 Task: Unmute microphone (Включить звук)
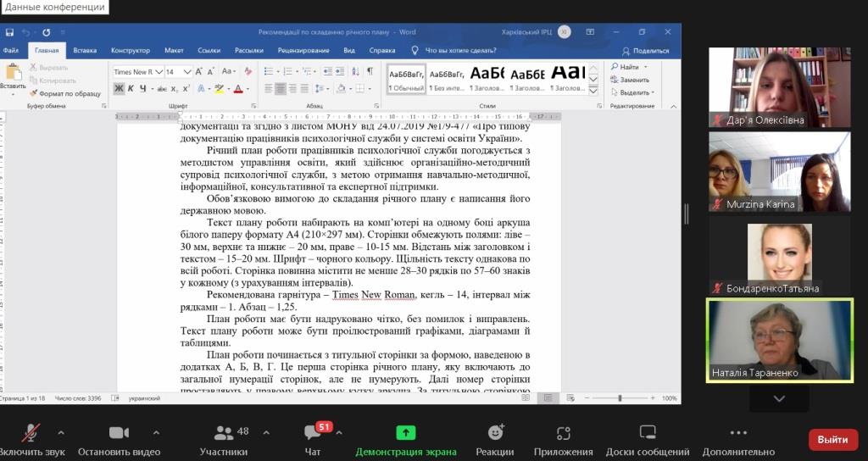(31, 441)
